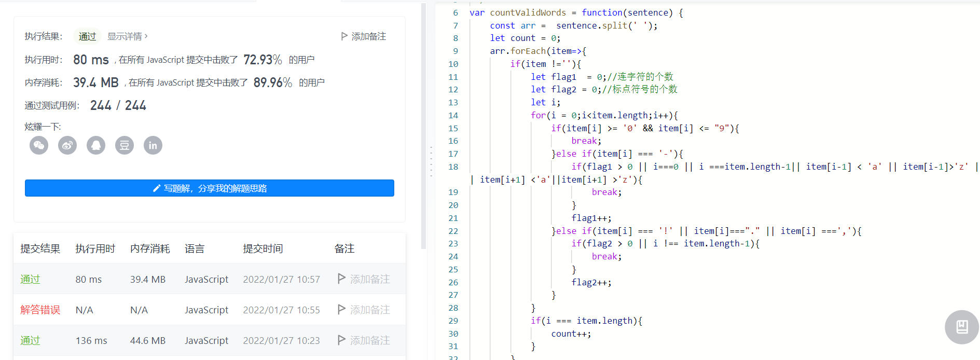This screenshot has width=980, height=360.
Task: Click the 语言 column header
Action: pyautogui.click(x=195, y=248)
